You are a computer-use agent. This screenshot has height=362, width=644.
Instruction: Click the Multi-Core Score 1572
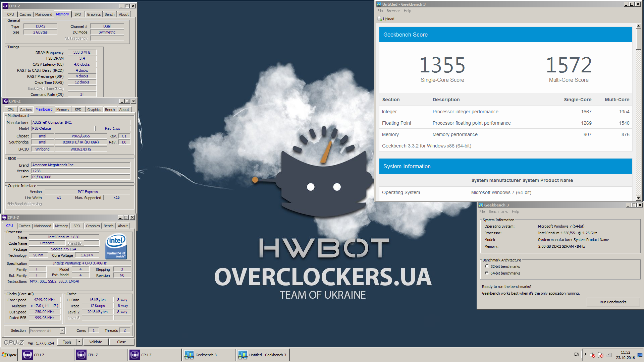coord(569,65)
